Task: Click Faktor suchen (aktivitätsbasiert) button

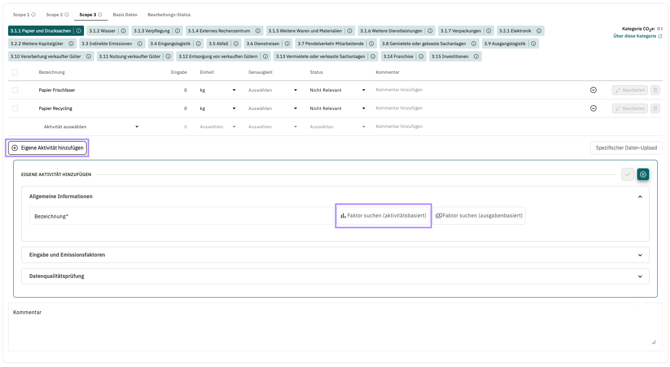Action: [383, 216]
